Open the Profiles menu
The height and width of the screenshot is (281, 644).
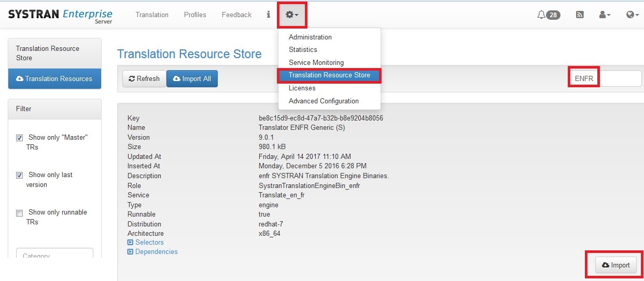click(195, 15)
